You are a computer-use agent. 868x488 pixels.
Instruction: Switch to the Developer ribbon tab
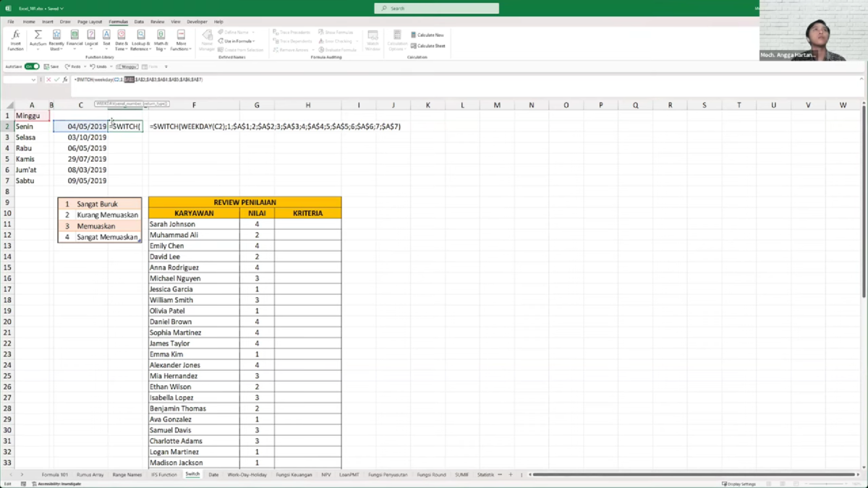click(197, 22)
